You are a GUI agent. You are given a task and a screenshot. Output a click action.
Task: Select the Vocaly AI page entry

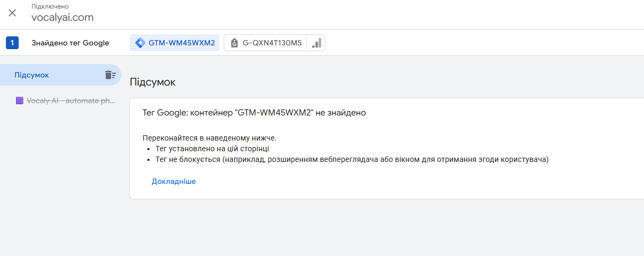(x=65, y=100)
